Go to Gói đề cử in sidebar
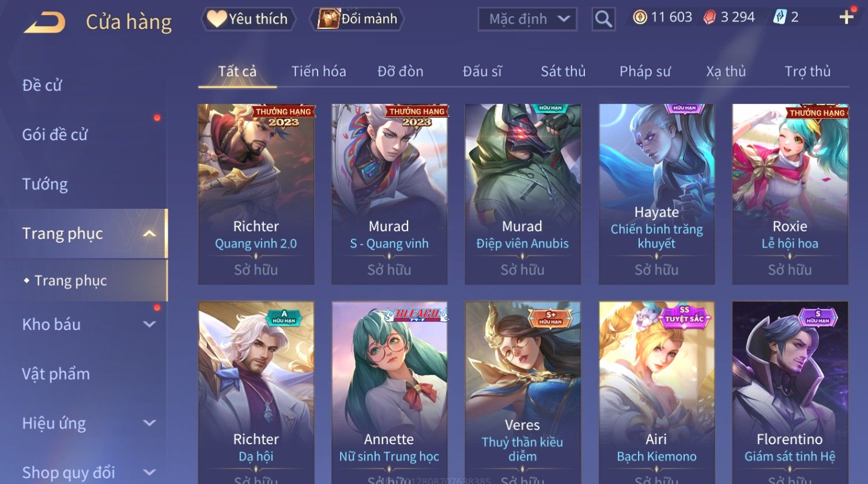868x484 pixels. 55,134
